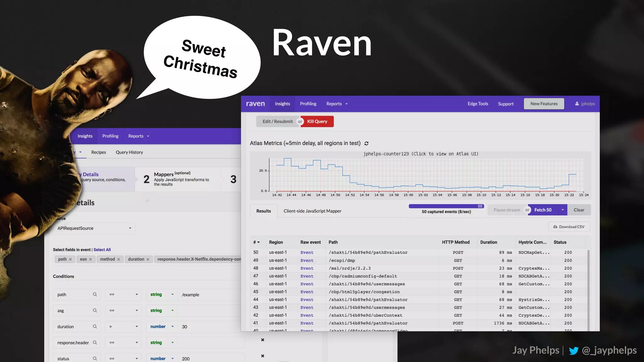This screenshot has width=644, height=362.
Task: Click the Select All link
Action: tap(102, 250)
